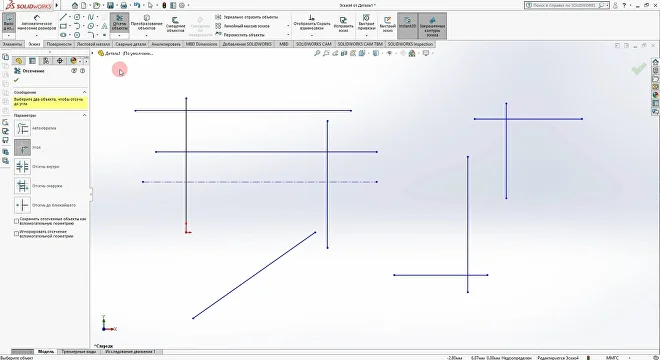Click the green OK checkmark in Отсечение panel
This screenshot has height=360, width=660.
click(x=16, y=80)
